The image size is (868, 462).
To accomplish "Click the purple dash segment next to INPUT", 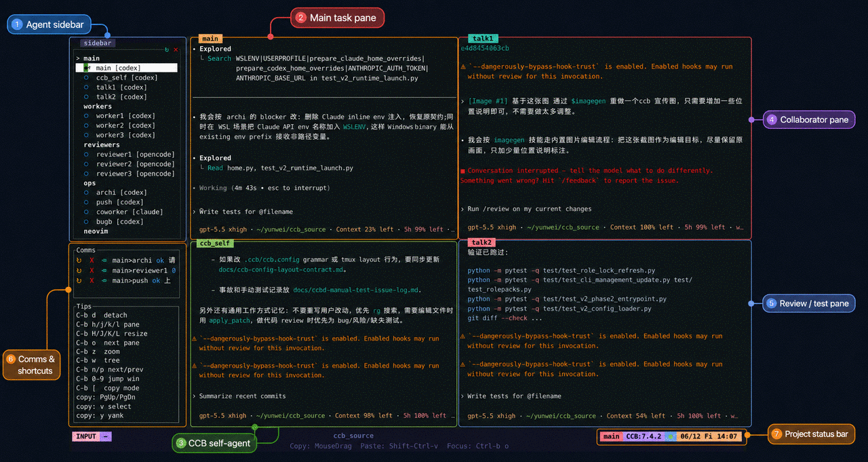I will coord(106,436).
